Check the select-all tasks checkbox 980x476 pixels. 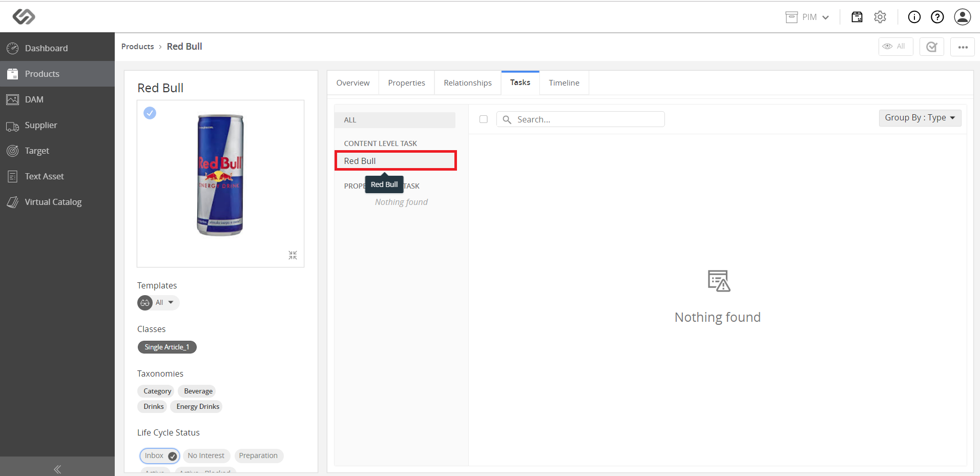(484, 119)
